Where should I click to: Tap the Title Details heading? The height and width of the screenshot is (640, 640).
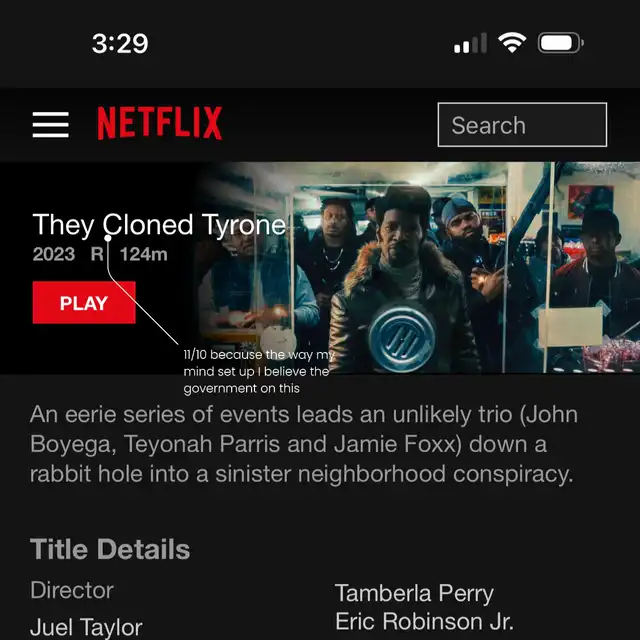[x=110, y=549]
